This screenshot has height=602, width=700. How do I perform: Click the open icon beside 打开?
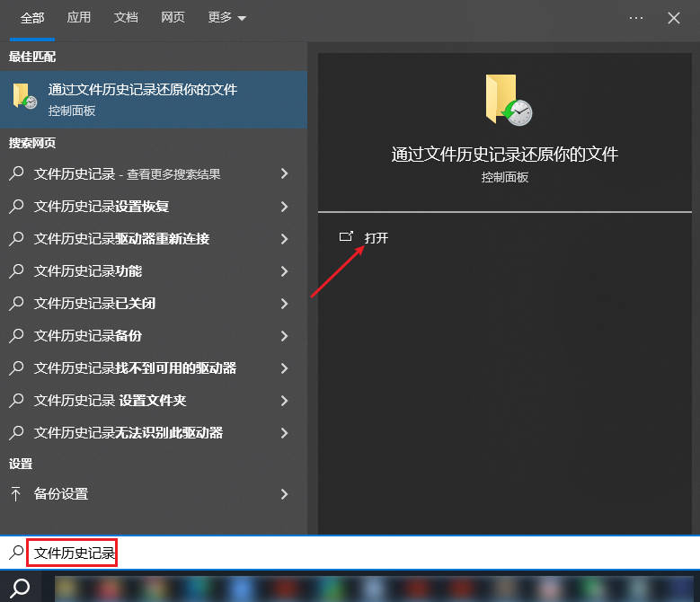point(346,237)
